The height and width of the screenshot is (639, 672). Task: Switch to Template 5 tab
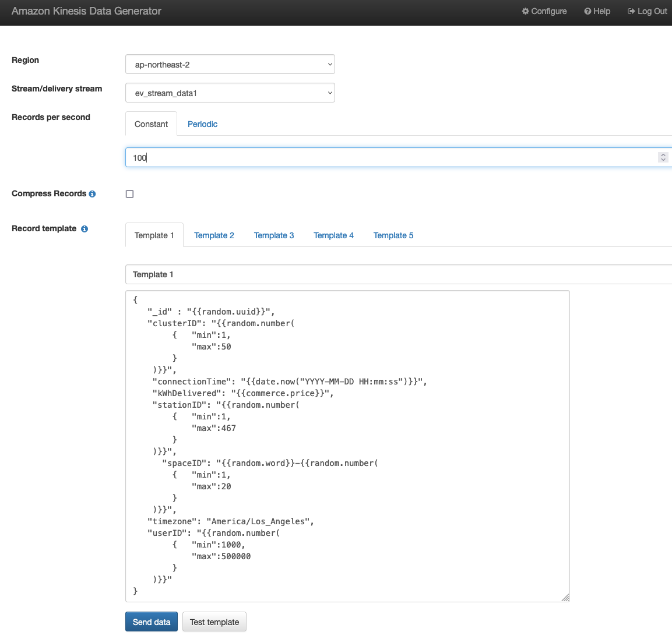pyautogui.click(x=393, y=235)
